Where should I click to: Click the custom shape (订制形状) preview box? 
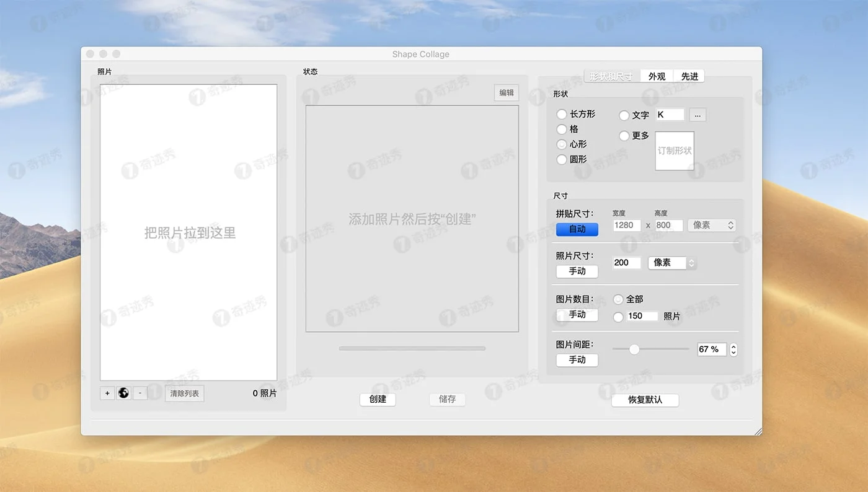click(674, 151)
